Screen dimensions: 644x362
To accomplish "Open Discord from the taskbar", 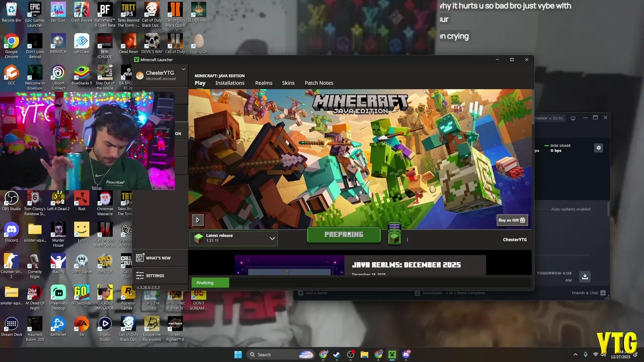I will 406,354.
